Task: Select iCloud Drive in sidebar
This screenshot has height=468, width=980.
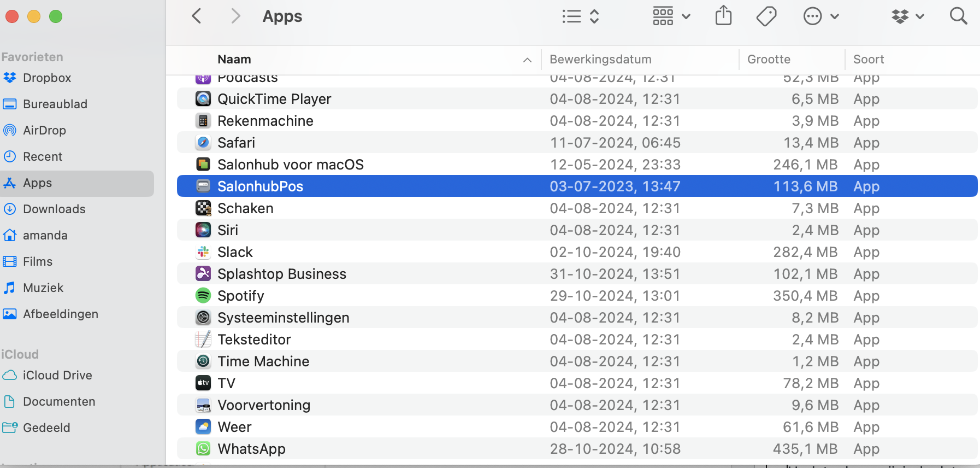Action: click(x=57, y=375)
